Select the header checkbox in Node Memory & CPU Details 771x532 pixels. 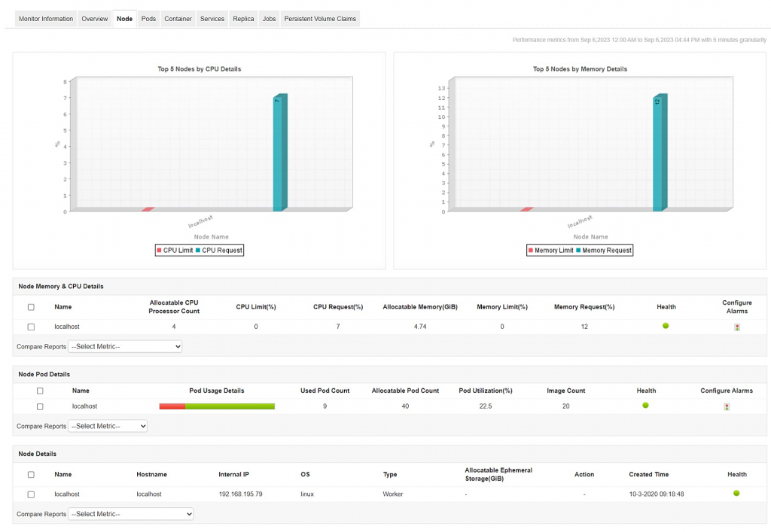pyautogui.click(x=31, y=307)
